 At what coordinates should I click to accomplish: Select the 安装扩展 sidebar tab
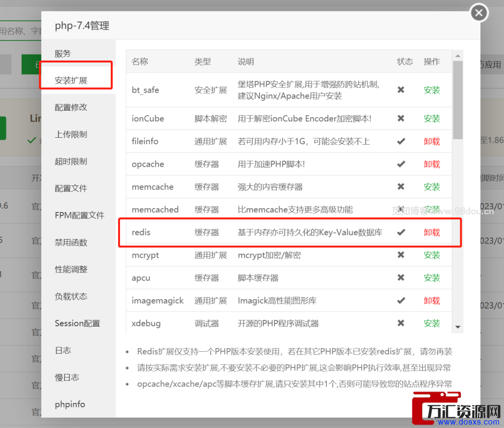(x=71, y=80)
